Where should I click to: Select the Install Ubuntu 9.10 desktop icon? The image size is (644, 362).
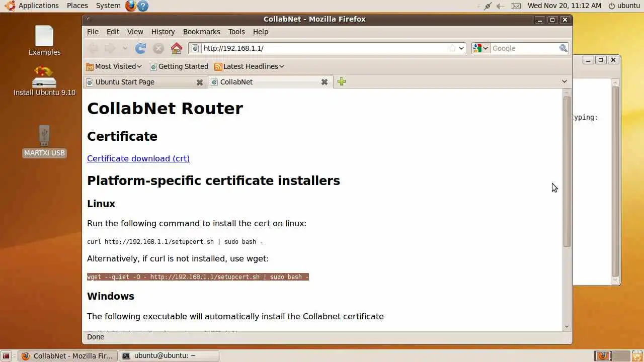point(44,81)
